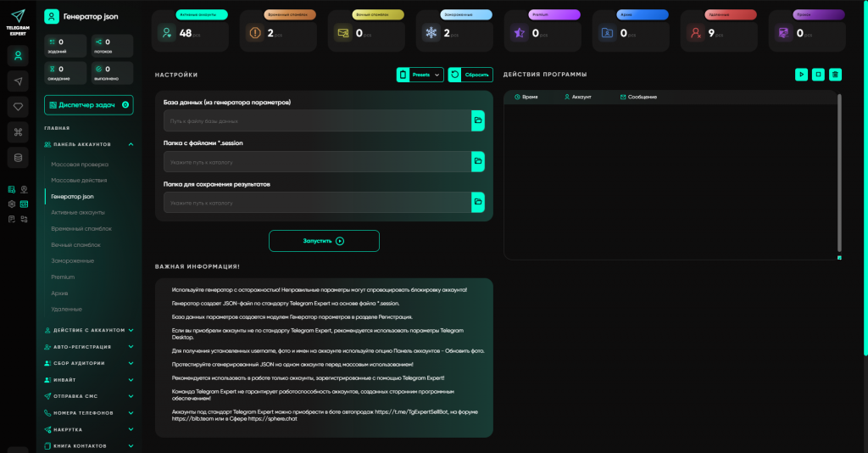Click the trash icon in program actions

click(835, 75)
